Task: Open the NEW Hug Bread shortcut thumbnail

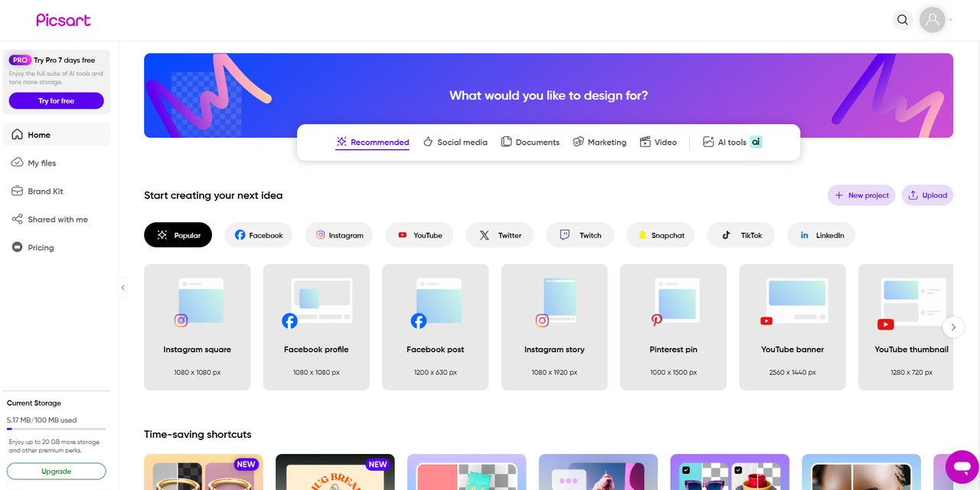Action: click(x=335, y=472)
